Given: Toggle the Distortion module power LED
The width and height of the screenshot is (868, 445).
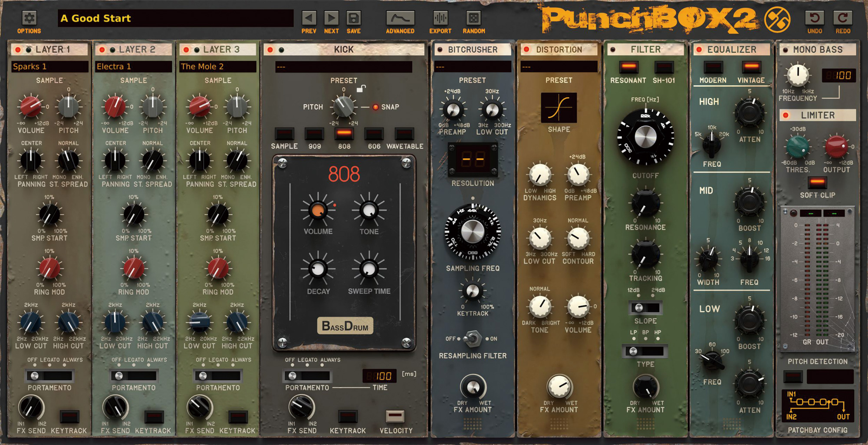Looking at the screenshot, I should point(526,49).
